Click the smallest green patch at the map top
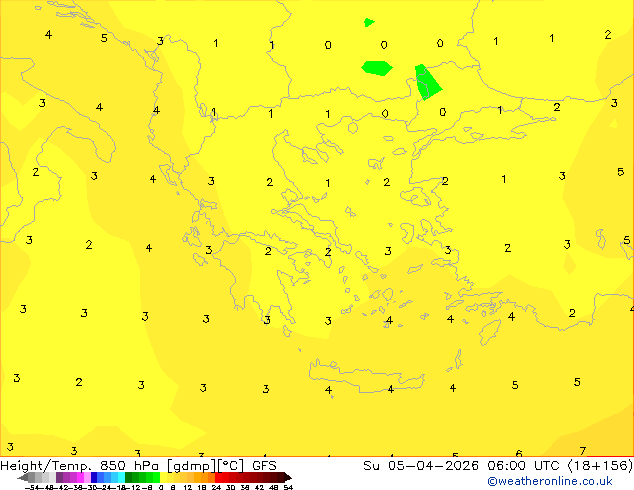This screenshot has width=634, height=490. point(369,22)
